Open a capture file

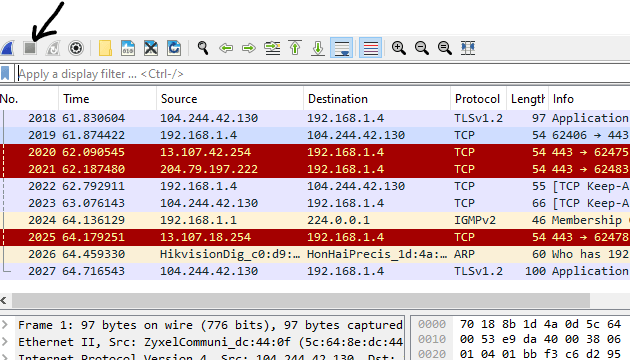(105, 48)
